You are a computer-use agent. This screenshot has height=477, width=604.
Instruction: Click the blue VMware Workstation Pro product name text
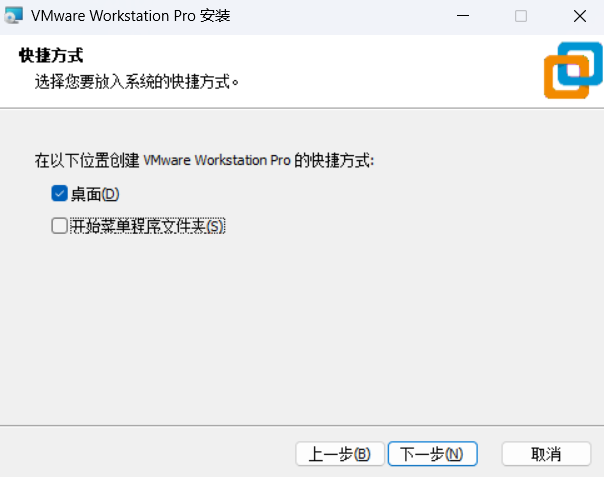[x=217, y=160]
